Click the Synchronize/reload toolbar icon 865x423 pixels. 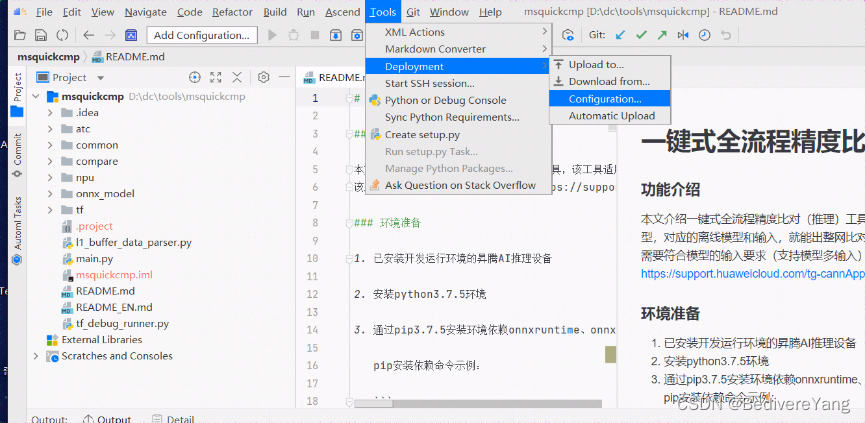click(62, 35)
